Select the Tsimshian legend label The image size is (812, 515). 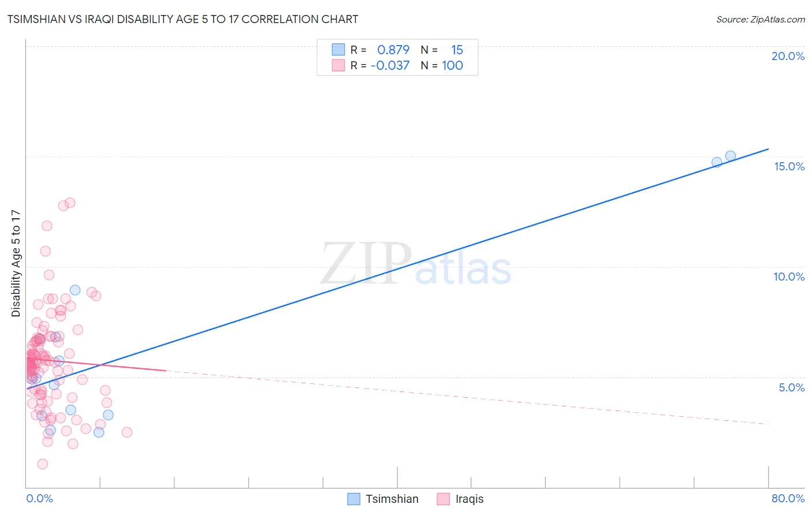392,499
